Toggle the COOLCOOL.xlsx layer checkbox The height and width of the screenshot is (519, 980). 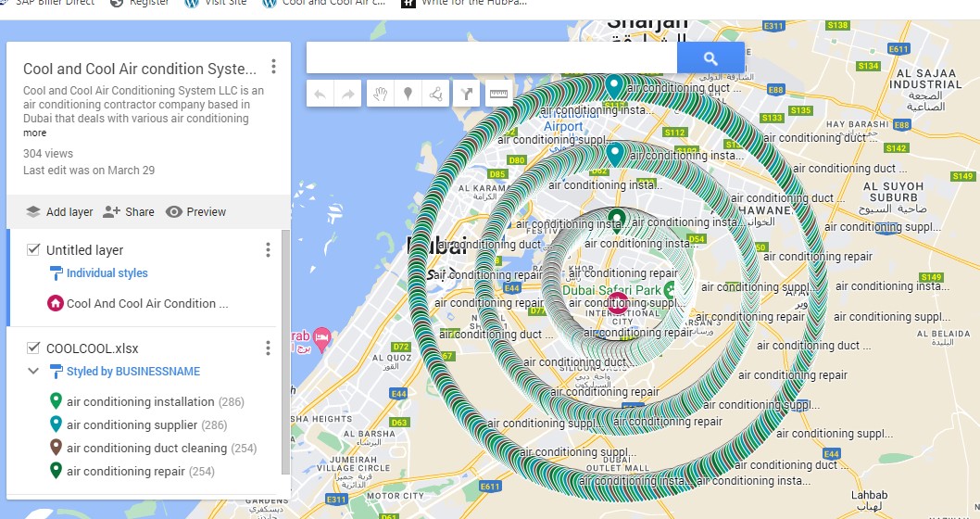click(33, 348)
